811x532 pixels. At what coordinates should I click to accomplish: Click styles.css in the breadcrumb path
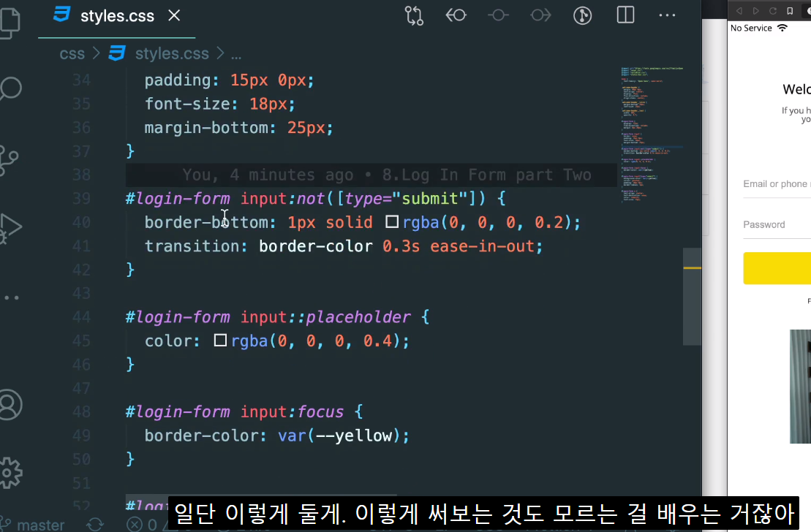(172, 53)
